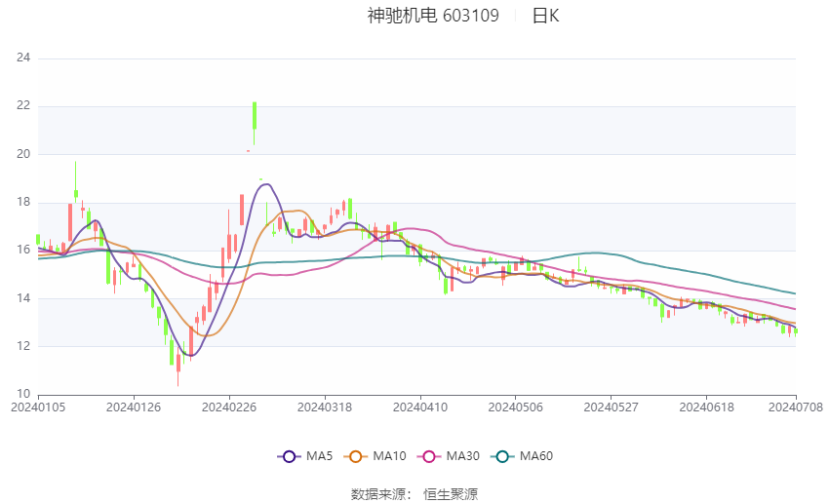Click the data source text 恒生聚源
Screen dimensions: 829x504
(451, 494)
